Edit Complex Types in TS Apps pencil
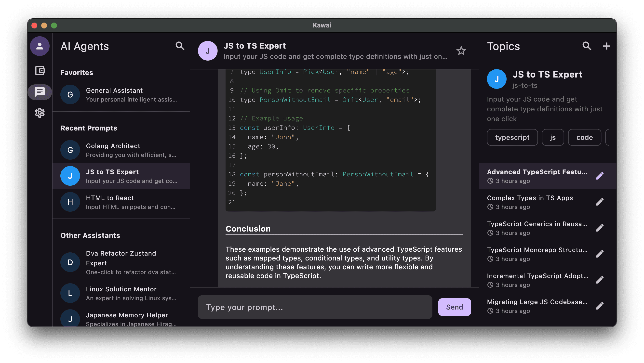This screenshot has height=363, width=644. pyautogui.click(x=600, y=202)
